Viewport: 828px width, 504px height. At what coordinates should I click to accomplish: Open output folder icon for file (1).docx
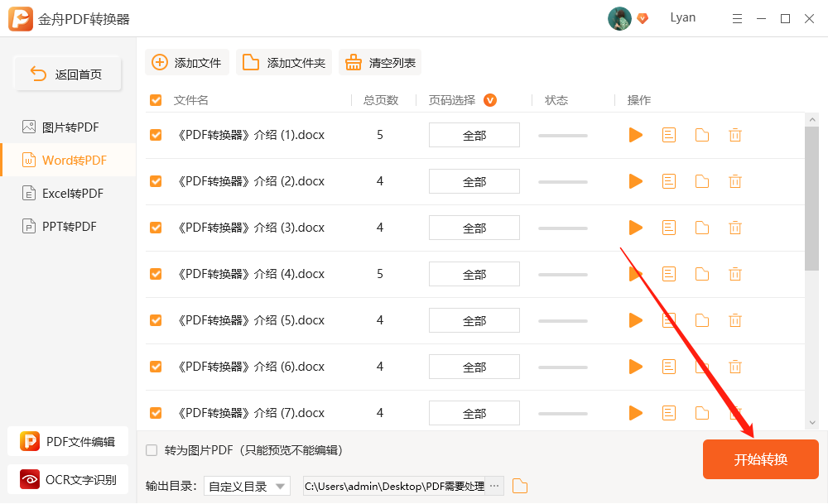[x=702, y=135]
